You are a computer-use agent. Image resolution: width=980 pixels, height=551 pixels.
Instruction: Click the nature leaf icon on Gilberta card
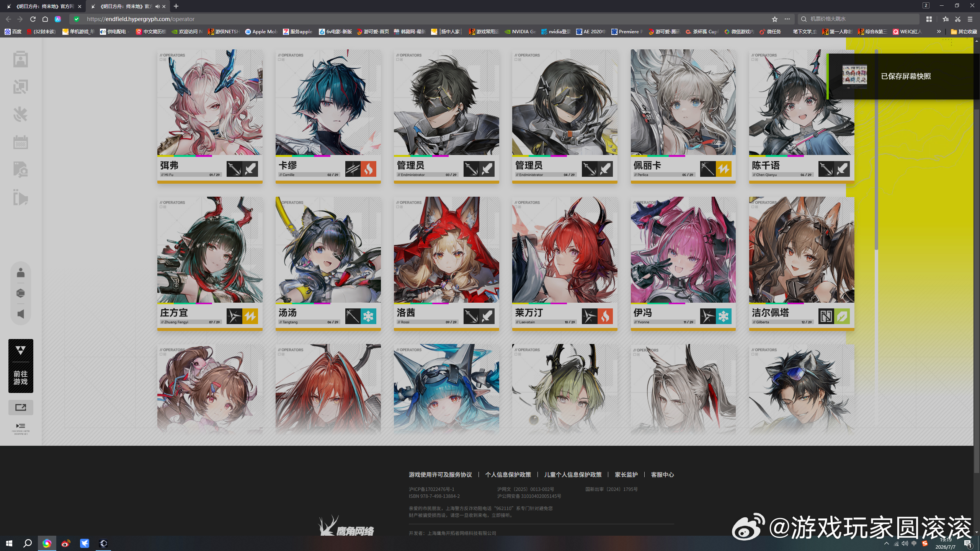pos(842,316)
